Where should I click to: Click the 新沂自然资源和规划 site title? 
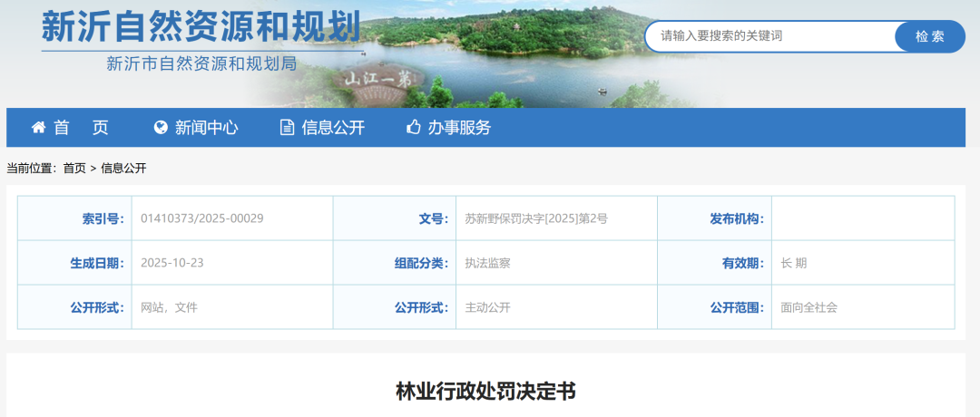[x=201, y=27]
